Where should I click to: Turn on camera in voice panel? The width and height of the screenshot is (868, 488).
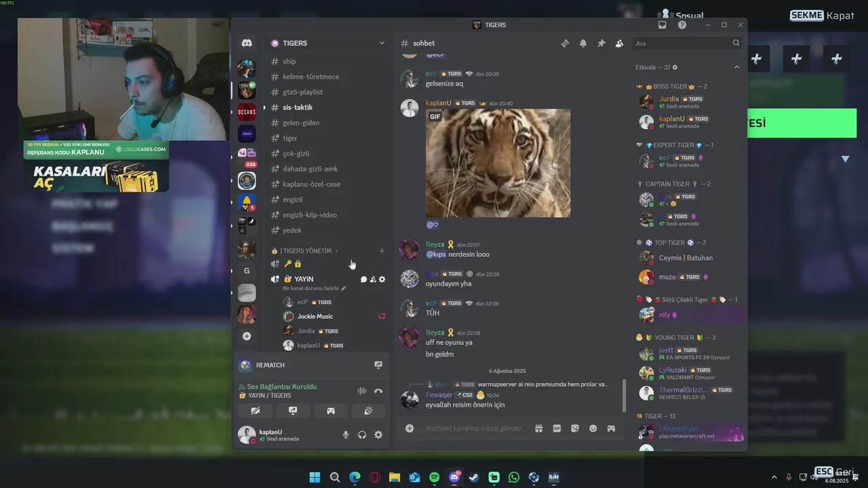coord(255,411)
